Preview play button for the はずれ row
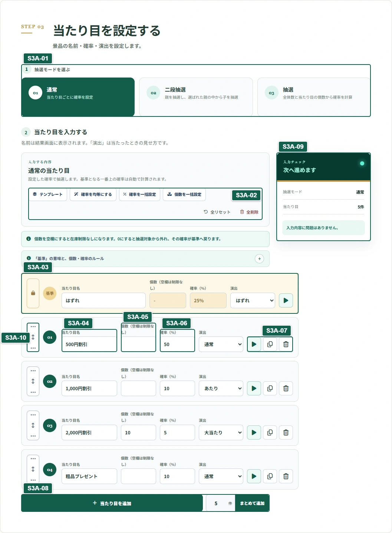This screenshot has height=533, width=392. click(286, 300)
